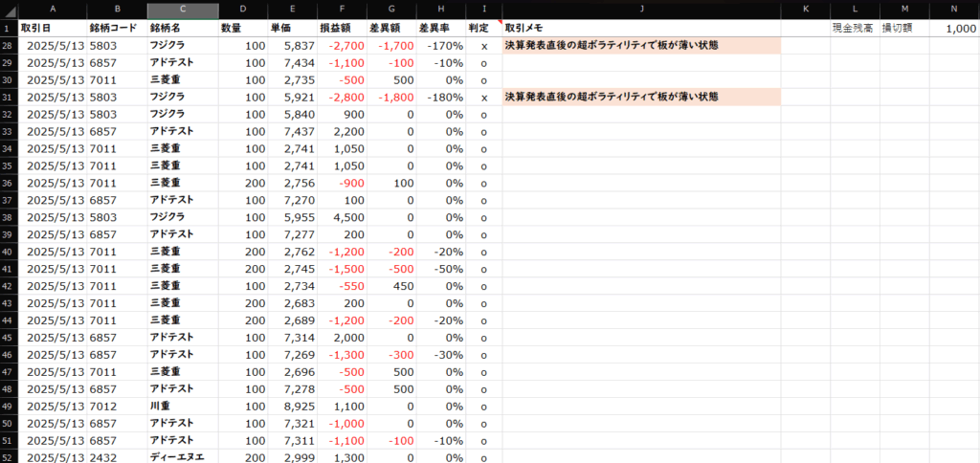Select the -170% rate cell
Image resolution: width=980 pixels, height=463 pixels.
[440, 46]
